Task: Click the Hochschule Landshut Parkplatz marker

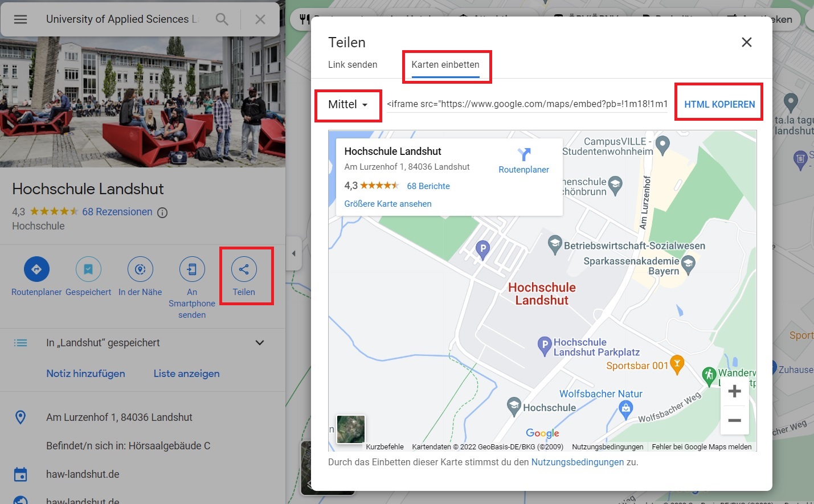Action: pos(545,346)
